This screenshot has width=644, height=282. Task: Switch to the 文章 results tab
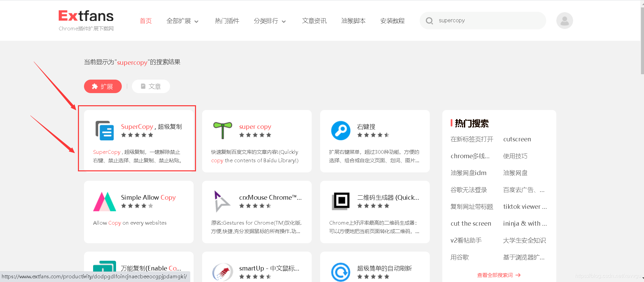pos(151,86)
